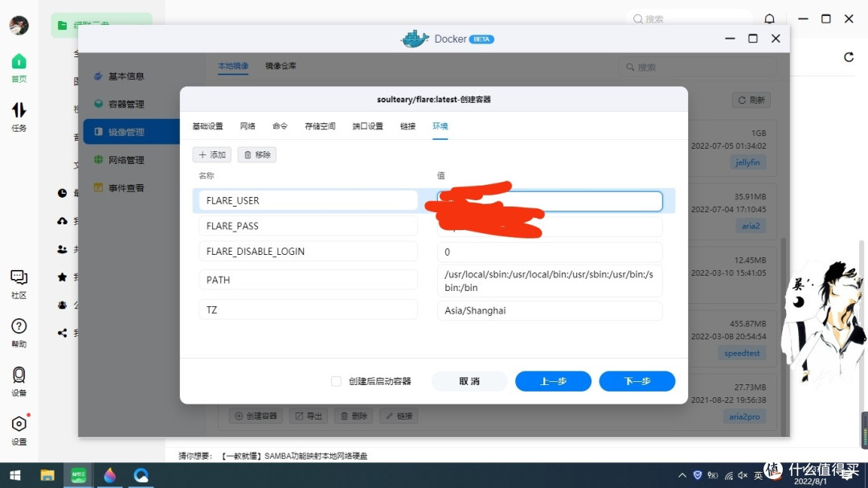Click the Asia/Shanghai value field

click(x=550, y=310)
